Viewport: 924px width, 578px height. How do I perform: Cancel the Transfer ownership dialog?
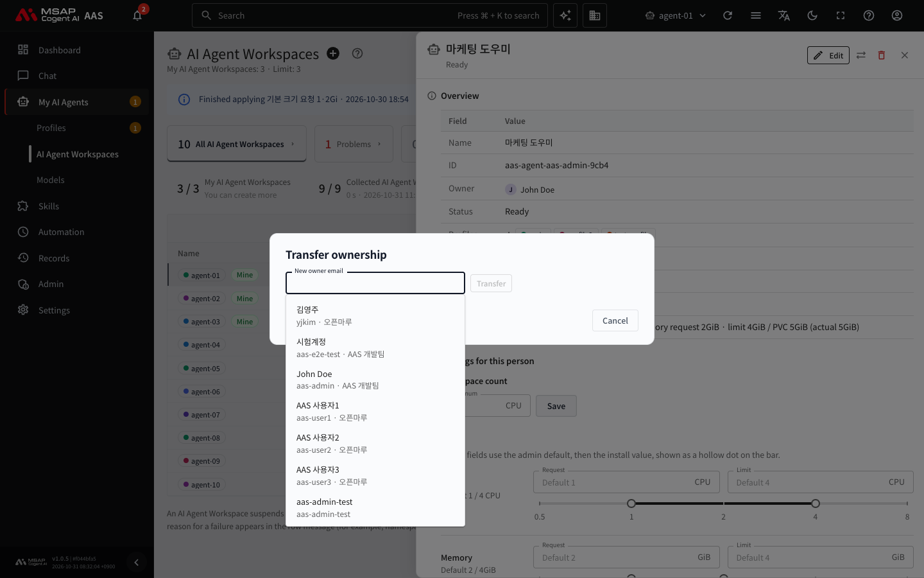pyautogui.click(x=615, y=320)
